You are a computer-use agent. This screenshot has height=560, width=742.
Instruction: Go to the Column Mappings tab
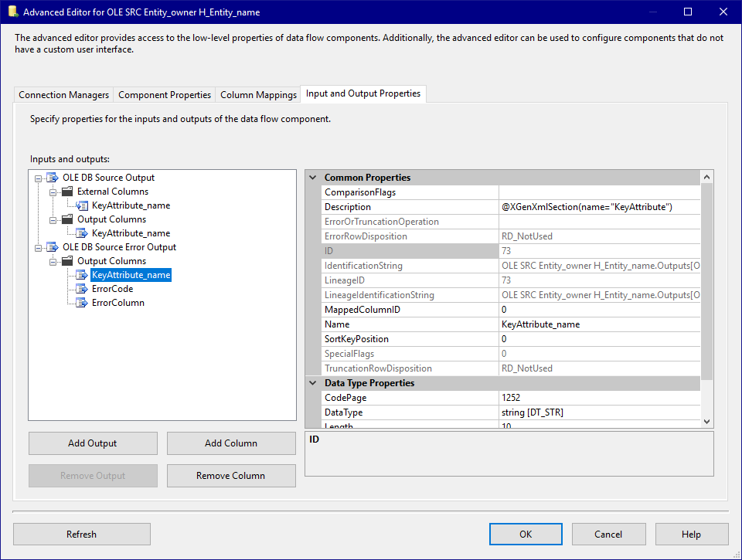[258, 95]
